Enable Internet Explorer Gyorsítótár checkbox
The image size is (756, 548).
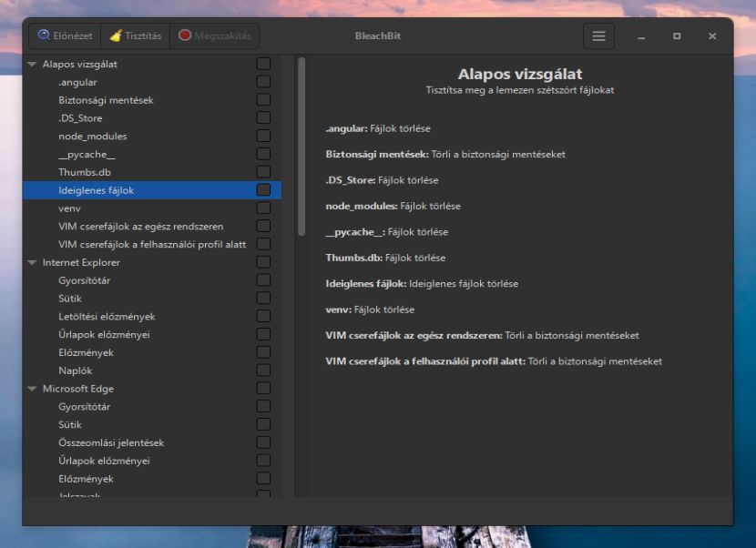point(263,280)
